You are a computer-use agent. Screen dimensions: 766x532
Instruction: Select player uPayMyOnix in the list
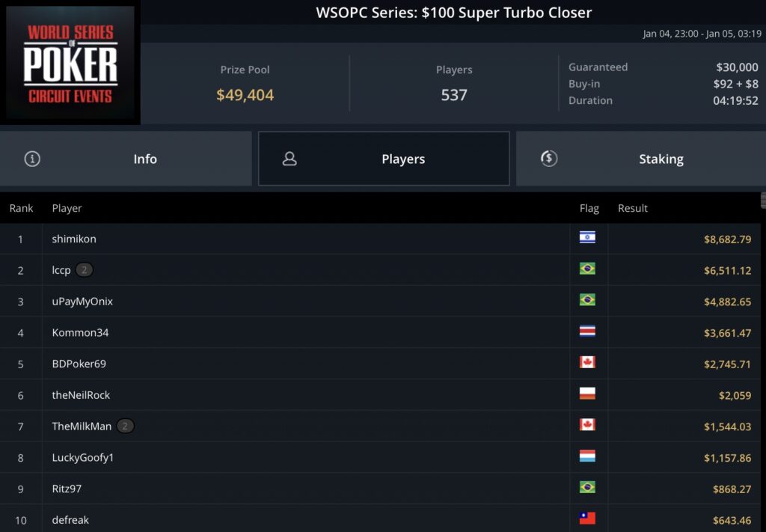(x=82, y=302)
